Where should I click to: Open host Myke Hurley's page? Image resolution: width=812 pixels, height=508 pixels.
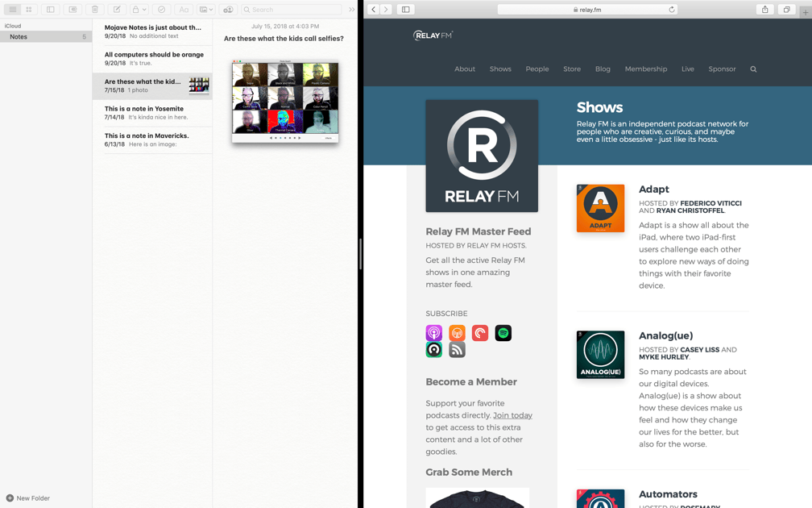coord(664,356)
